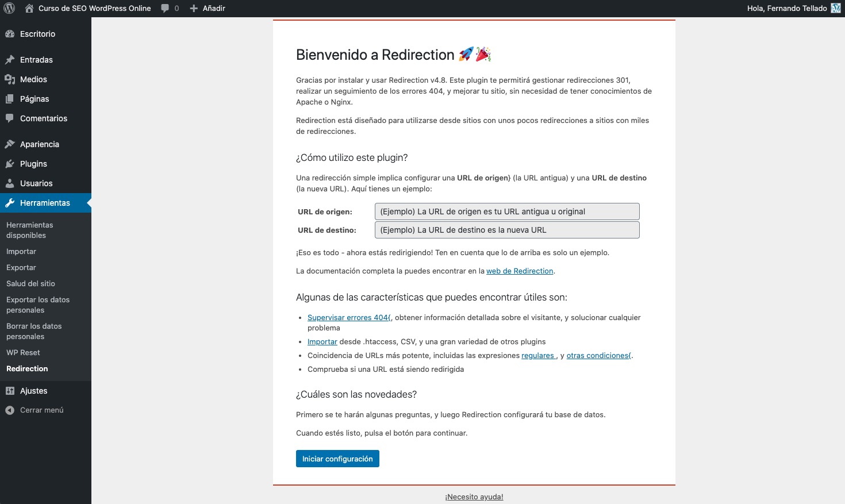Click the Apariencia paintbrush icon
Viewport: 845px width, 504px height.
[10, 144]
